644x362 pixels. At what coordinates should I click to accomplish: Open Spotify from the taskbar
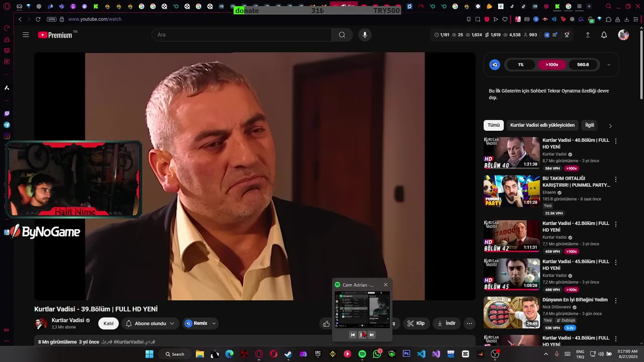click(x=362, y=354)
